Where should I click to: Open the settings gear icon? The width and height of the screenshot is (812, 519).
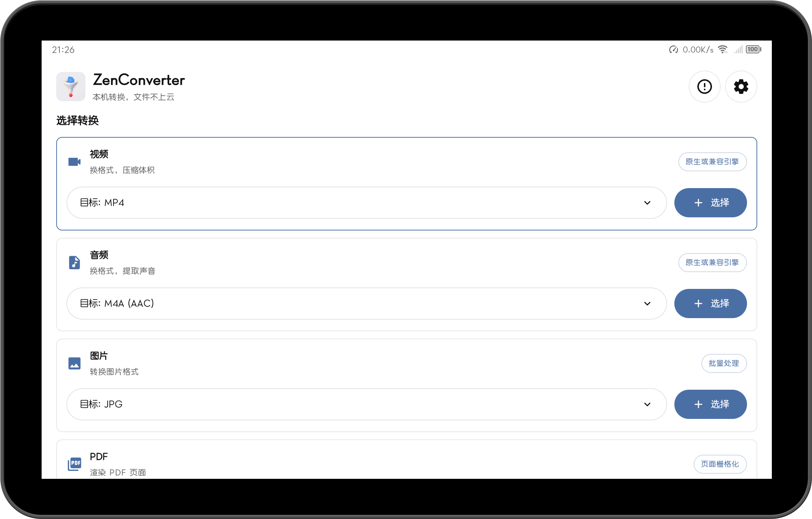[741, 87]
